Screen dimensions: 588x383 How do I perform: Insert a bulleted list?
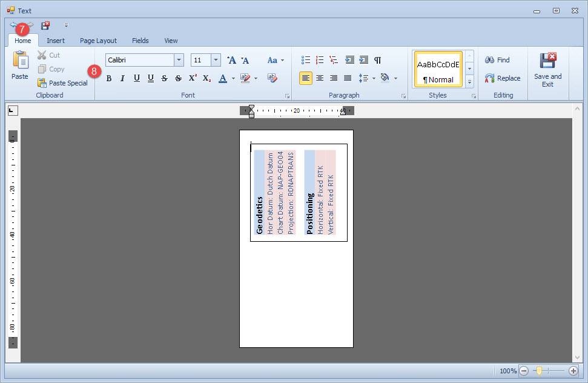[306, 60]
